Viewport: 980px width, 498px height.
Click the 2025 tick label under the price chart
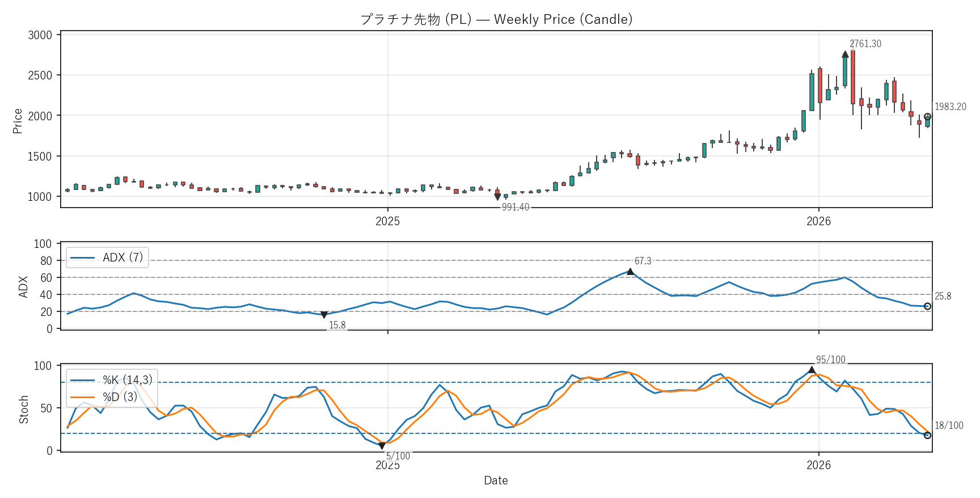pos(387,221)
